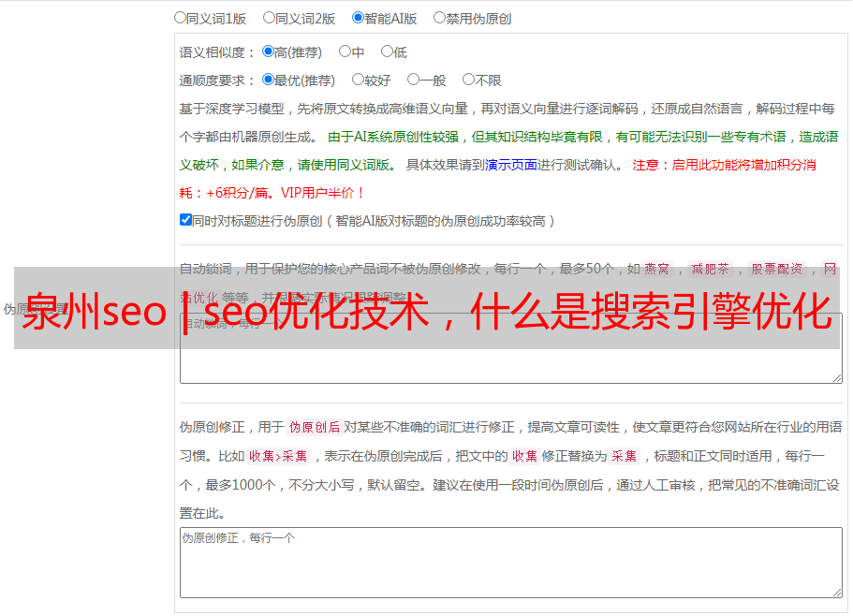Set 语义相似度 to 高(推荐)

(268, 51)
